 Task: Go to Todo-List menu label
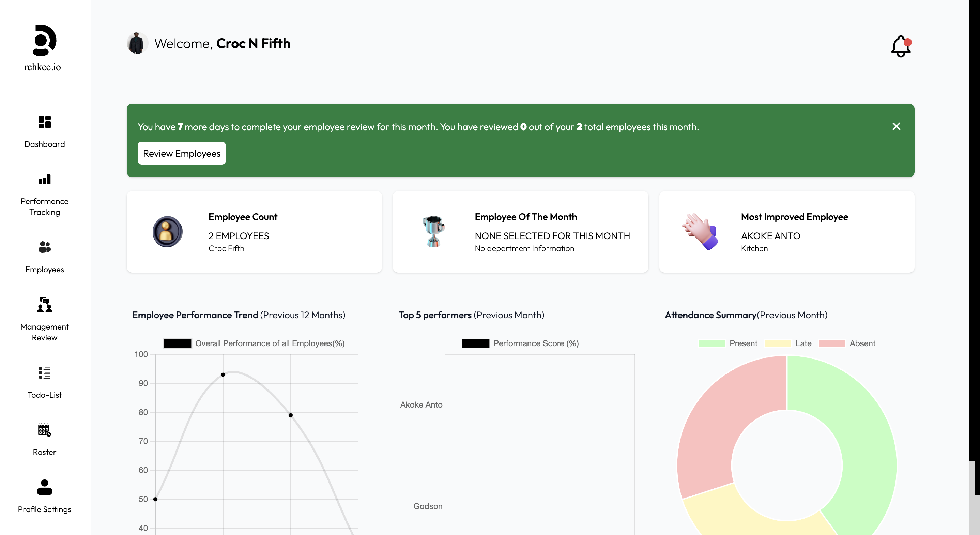[x=45, y=395]
